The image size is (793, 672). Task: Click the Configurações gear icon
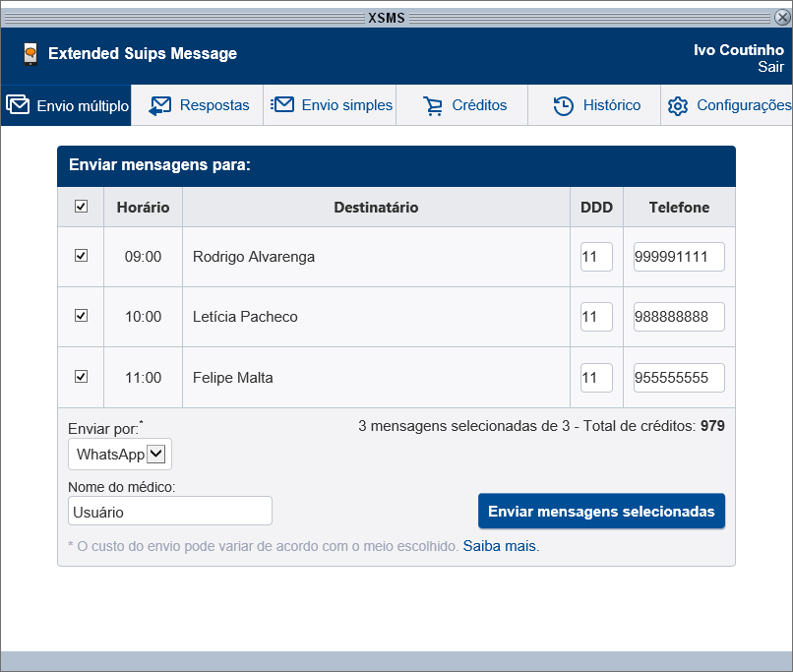click(x=677, y=105)
